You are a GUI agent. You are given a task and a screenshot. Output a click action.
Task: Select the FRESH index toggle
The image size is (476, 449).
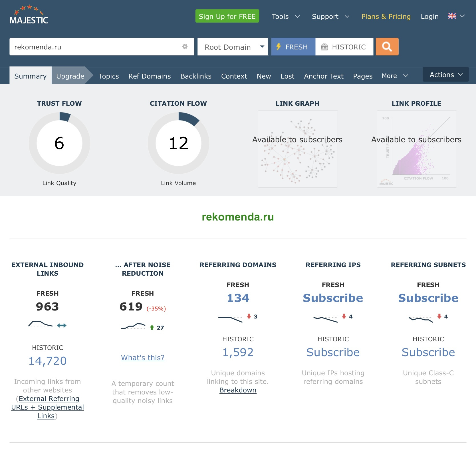[293, 47]
